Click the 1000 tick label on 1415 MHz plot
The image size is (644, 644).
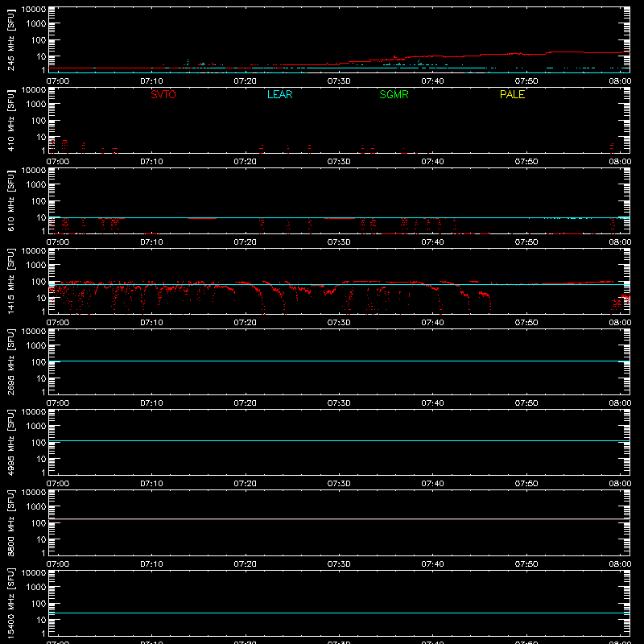click(36, 266)
